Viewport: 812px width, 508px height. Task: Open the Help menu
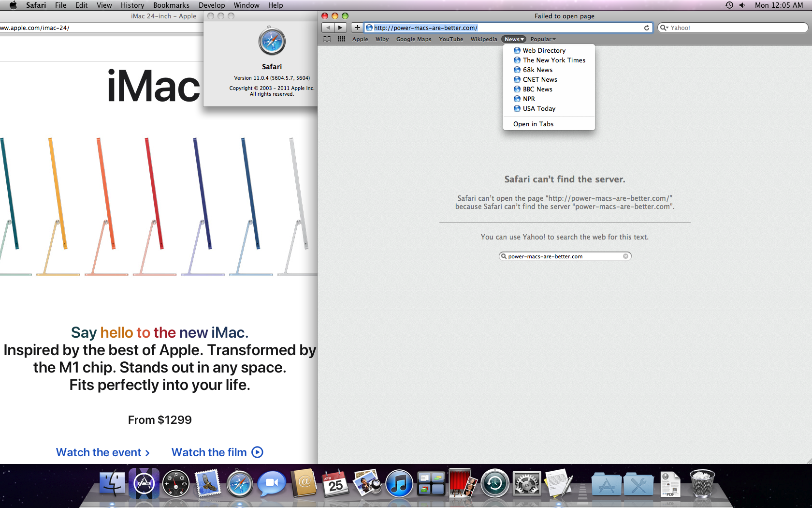(x=275, y=5)
